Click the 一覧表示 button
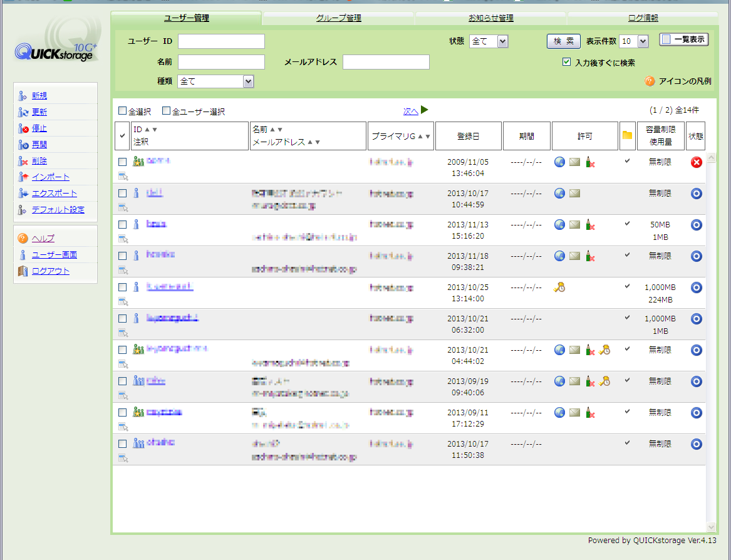The height and width of the screenshot is (560, 731). [x=684, y=39]
